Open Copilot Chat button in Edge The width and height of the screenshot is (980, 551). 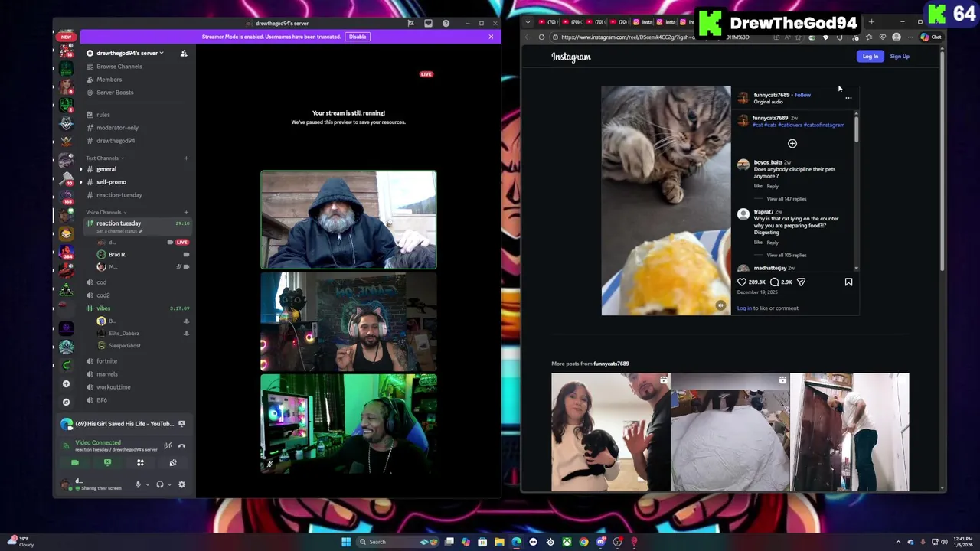pos(931,37)
